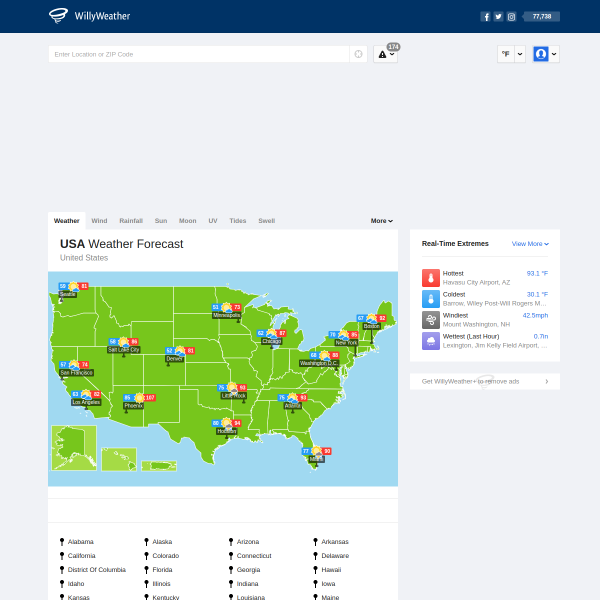
Task: Click the user account avatar icon
Action: pos(541,54)
